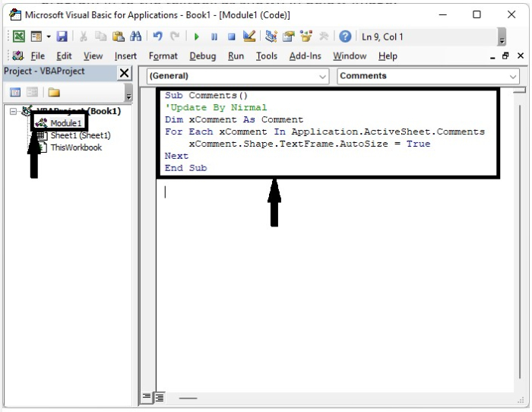Viewport: 532px width, 412px height.
Task: Switch to Procedure View button
Action: click(147, 396)
